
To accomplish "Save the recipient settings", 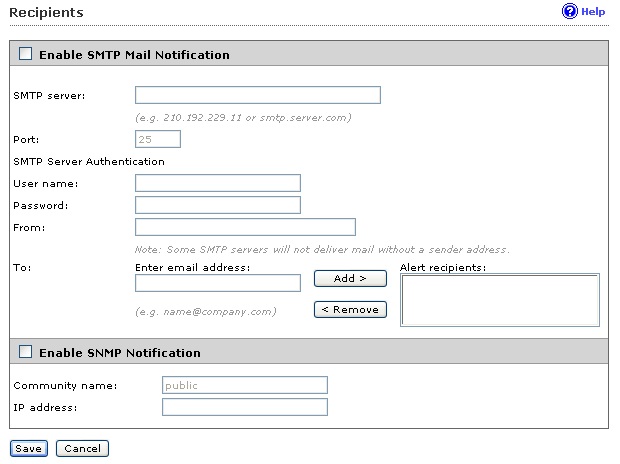I will coord(28,448).
